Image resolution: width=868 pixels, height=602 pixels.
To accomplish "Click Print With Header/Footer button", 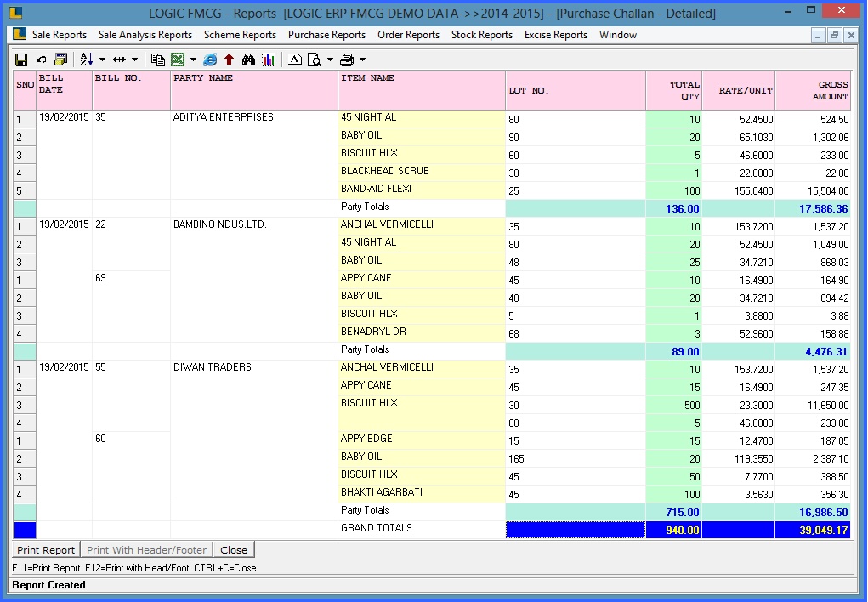I will pos(147,550).
